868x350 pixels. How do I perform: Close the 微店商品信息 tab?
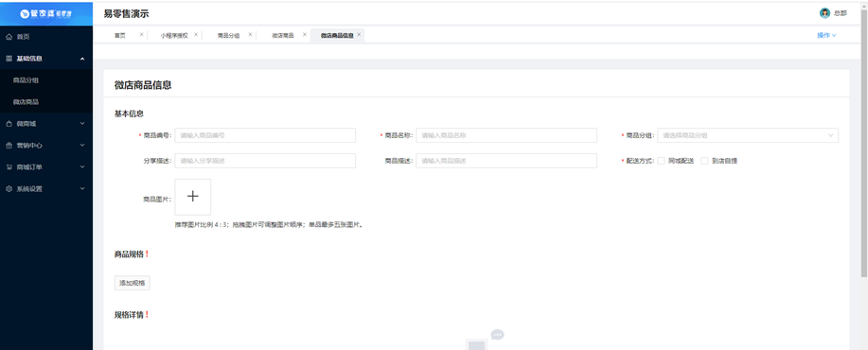tap(359, 34)
